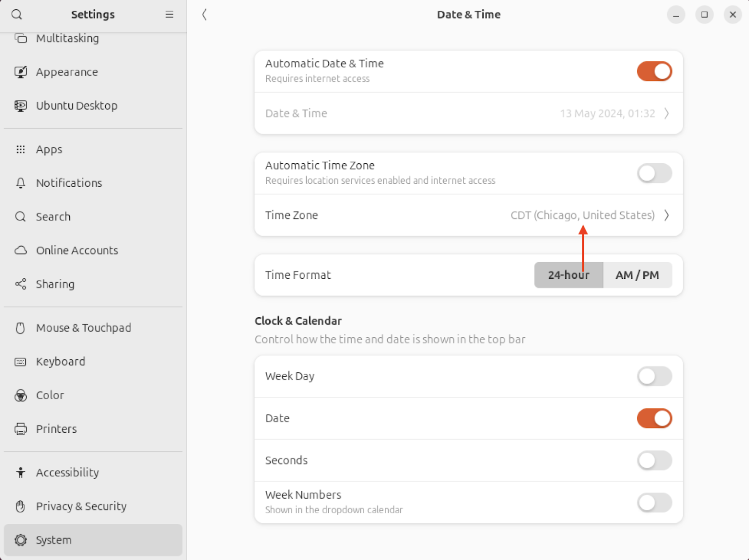Open Keyboard settings via its keyboard icon
This screenshot has width=749, height=560.
20,361
